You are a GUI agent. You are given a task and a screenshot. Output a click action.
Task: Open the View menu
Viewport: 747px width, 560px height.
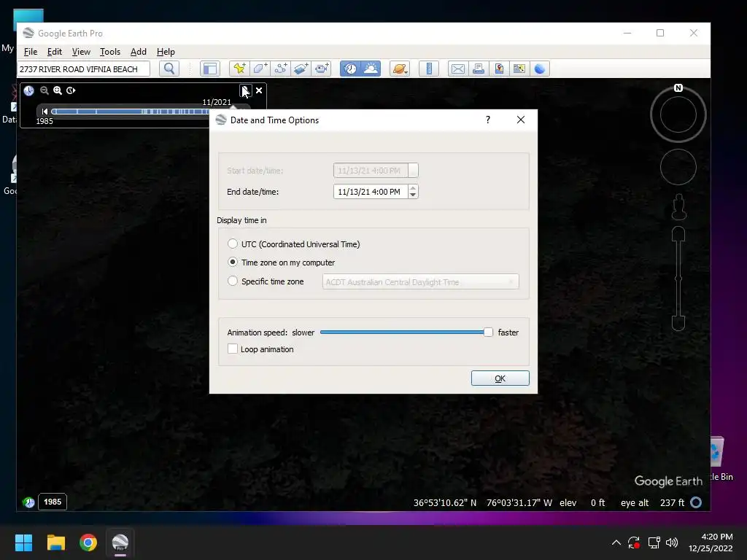coord(81,52)
